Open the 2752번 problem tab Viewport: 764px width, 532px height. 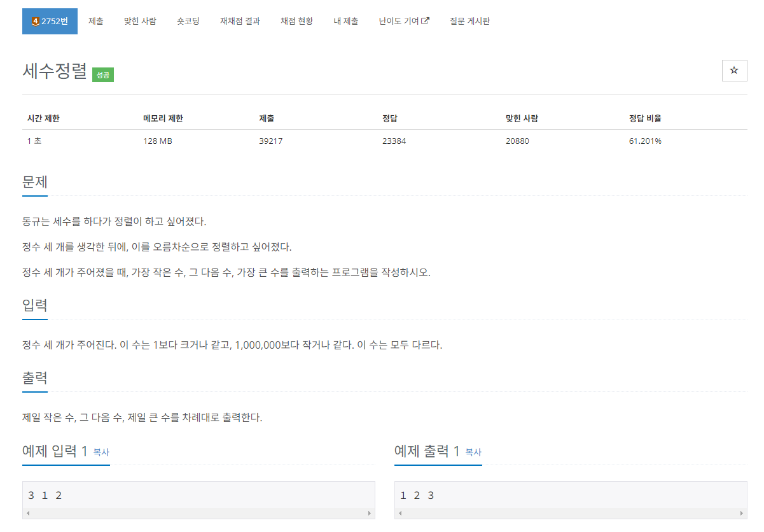pyautogui.click(x=50, y=21)
